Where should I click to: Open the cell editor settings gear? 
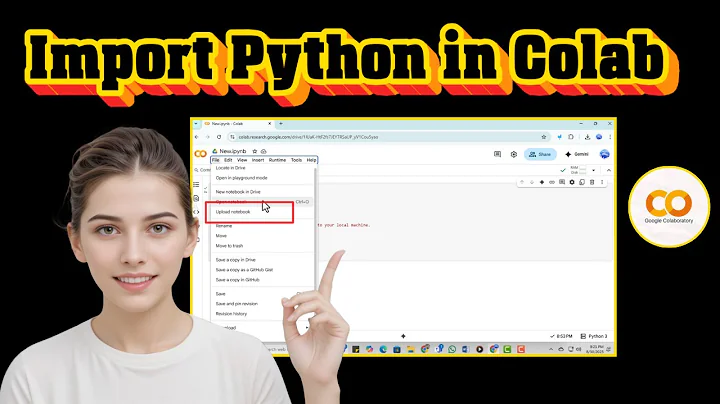(572, 182)
